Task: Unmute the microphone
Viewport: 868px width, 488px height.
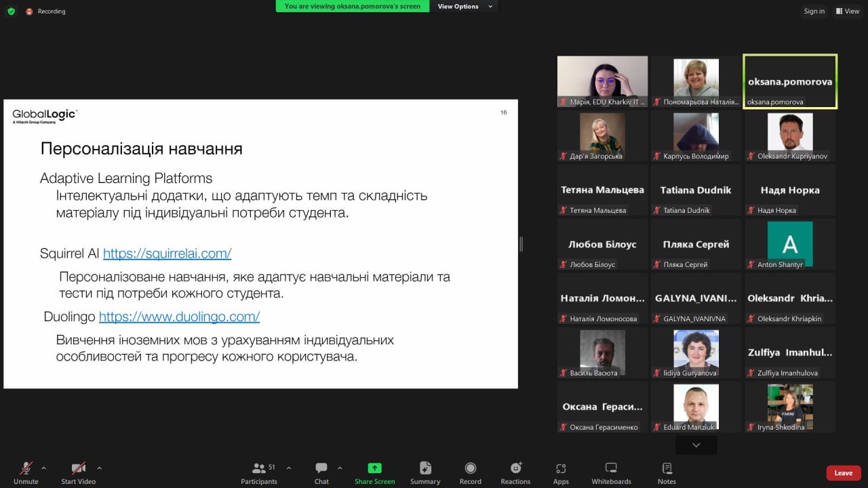Action: click(26, 472)
